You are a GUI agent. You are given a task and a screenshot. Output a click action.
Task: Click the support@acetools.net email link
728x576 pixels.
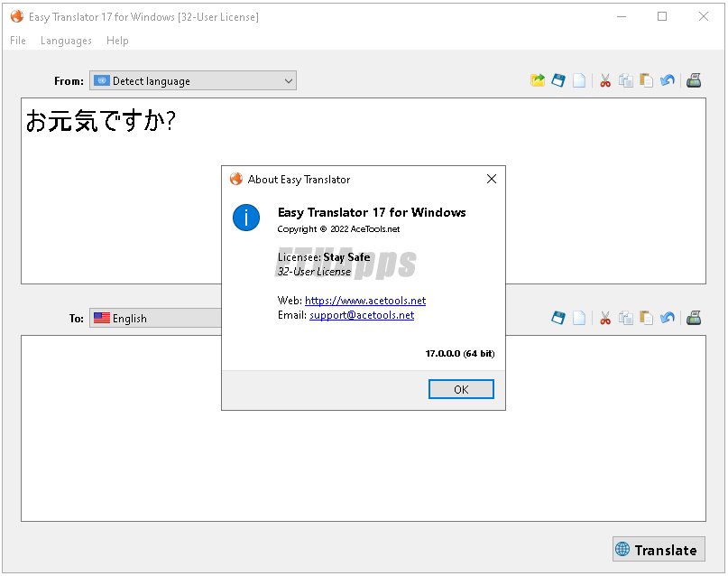[x=362, y=315]
